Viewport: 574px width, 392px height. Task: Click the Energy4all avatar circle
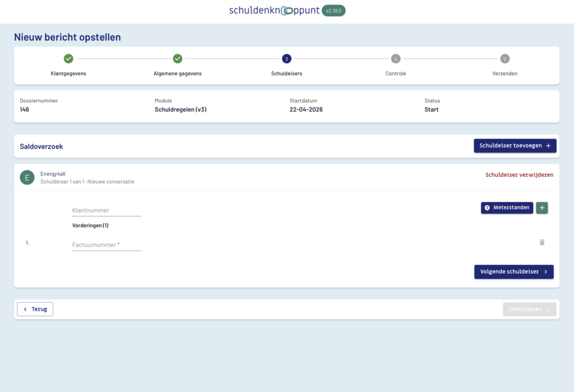coord(27,178)
